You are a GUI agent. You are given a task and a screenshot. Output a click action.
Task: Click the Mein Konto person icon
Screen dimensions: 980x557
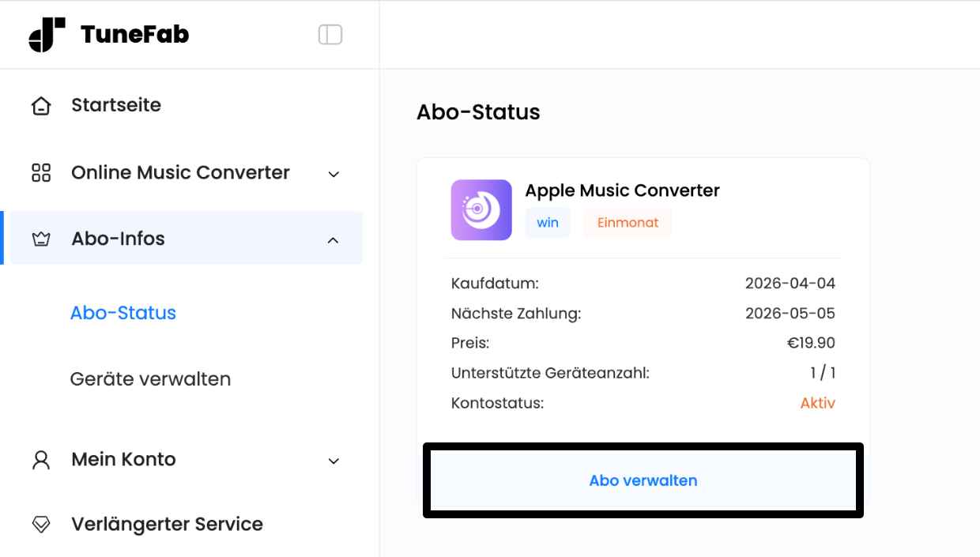click(x=41, y=461)
